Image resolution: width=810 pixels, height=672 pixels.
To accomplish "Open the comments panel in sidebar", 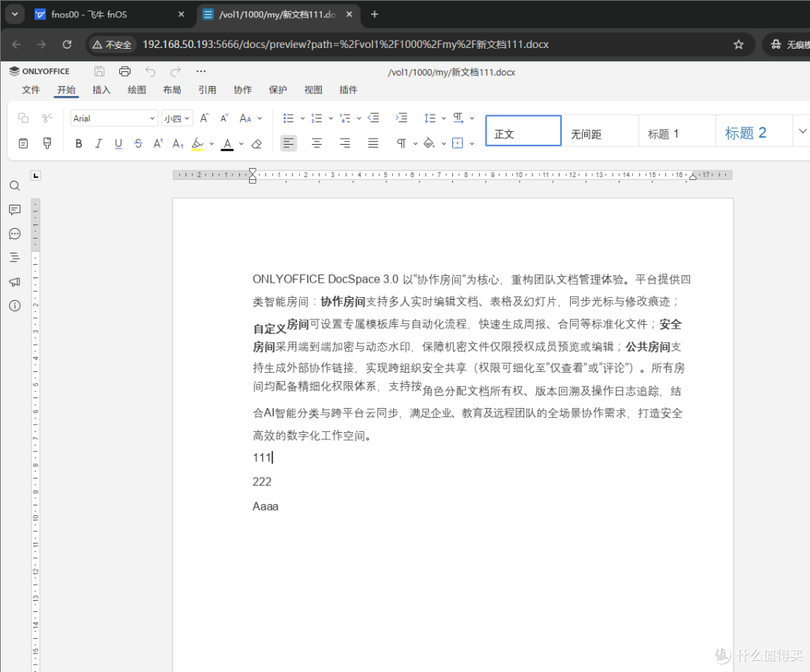I will click(x=15, y=210).
